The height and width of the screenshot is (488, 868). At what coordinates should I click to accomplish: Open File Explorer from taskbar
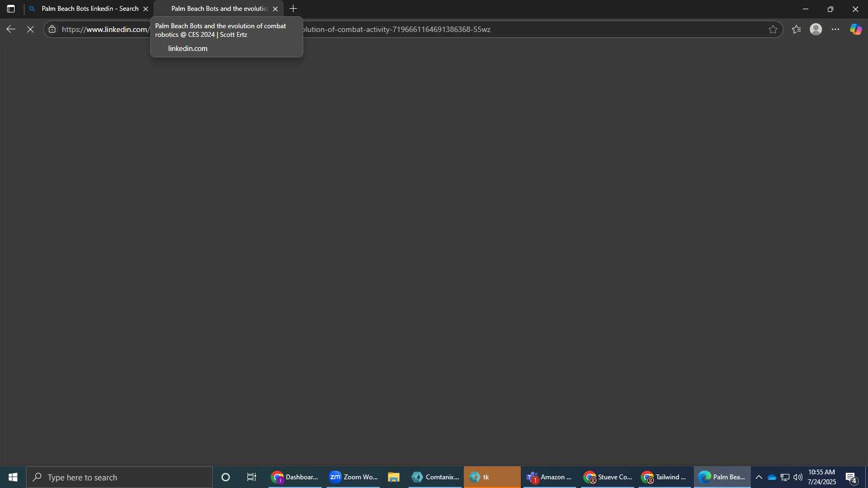(x=394, y=477)
